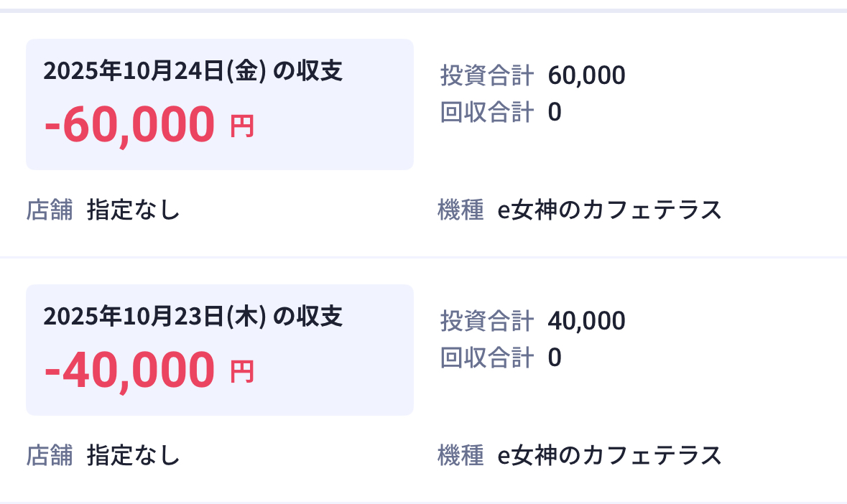Select 指定なし store value for October 24
The width and height of the screenshot is (847, 504).
pyautogui.click(x=133, y=210)
